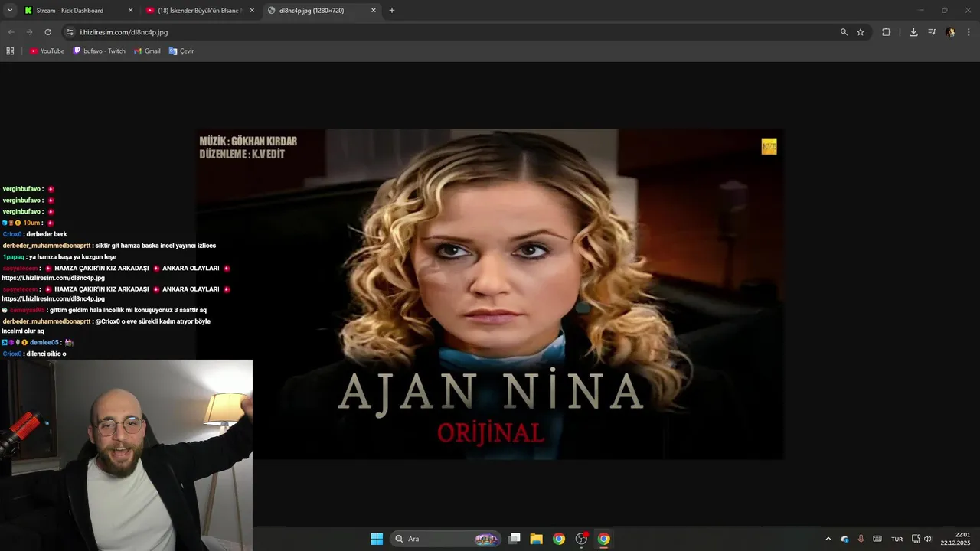Open the Chrome three-dot menu
The width and height of the screenshot is (980, 551).
coord(969,32)
